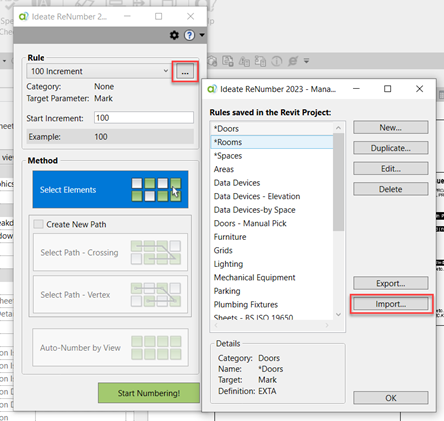Click the Duplicate... button

tap(391, 148)
